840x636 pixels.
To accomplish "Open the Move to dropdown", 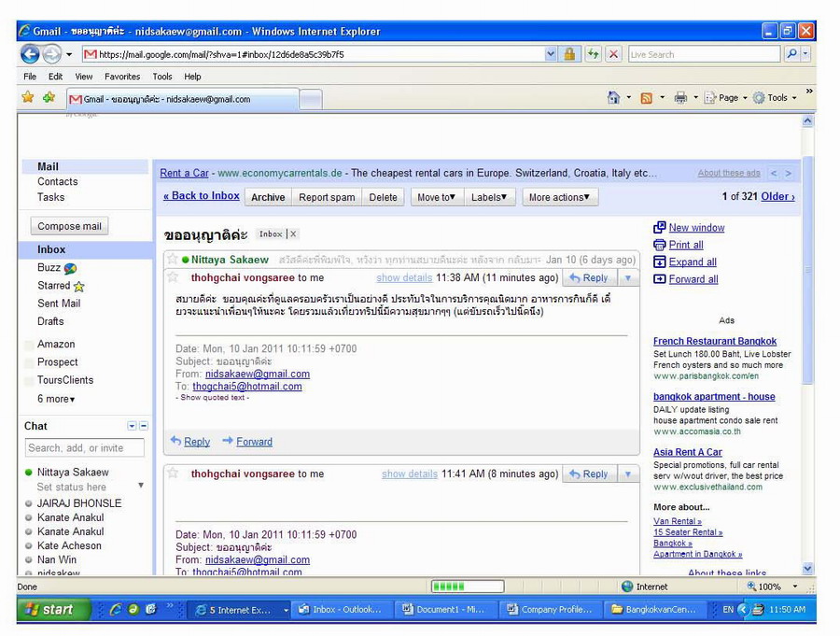I will pos(437,197).
